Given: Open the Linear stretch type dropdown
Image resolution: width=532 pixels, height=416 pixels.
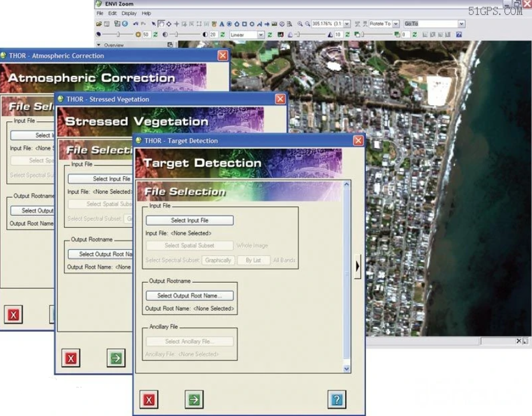Looking at the screenshot, I should [261, 35].
